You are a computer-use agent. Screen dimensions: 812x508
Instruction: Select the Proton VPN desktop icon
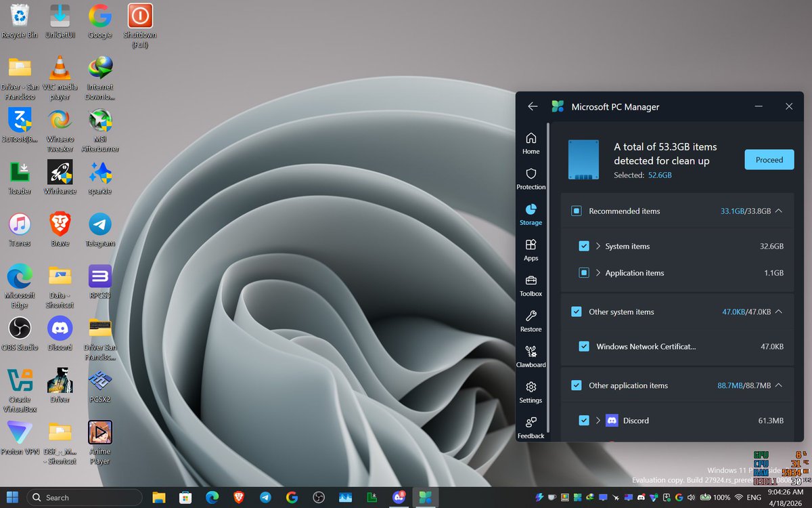(x=20, y=438)
